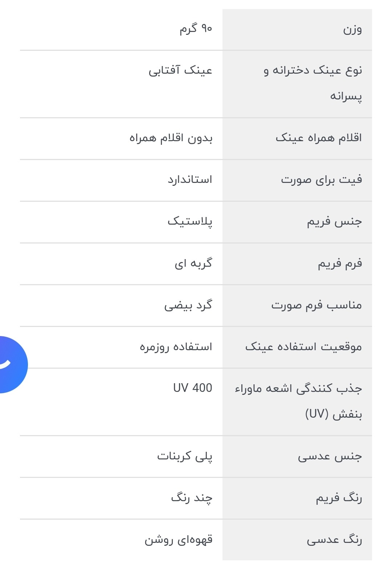Tap the گربه ای frame shape value
This screenshot has width=392, height=573.
click(x=193, y=263)
